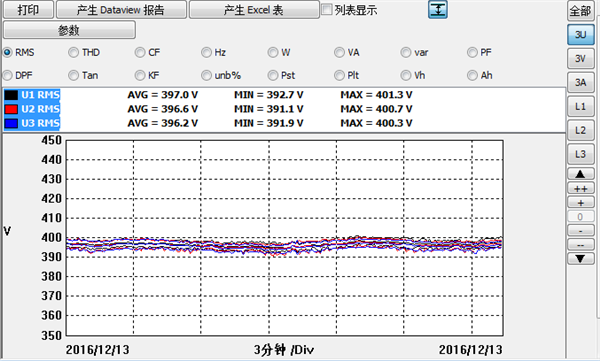
Task: Click the 打印 print button
Action: click(x=28, y=10)
